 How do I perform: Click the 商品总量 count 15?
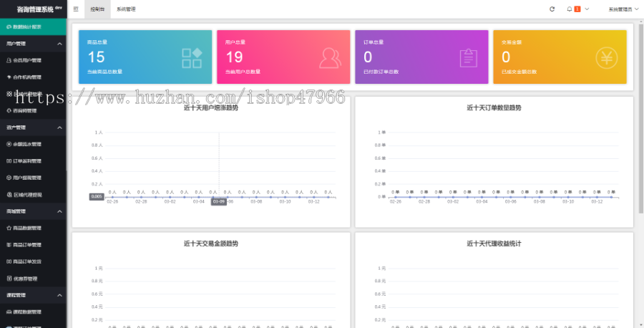(96, 57)
